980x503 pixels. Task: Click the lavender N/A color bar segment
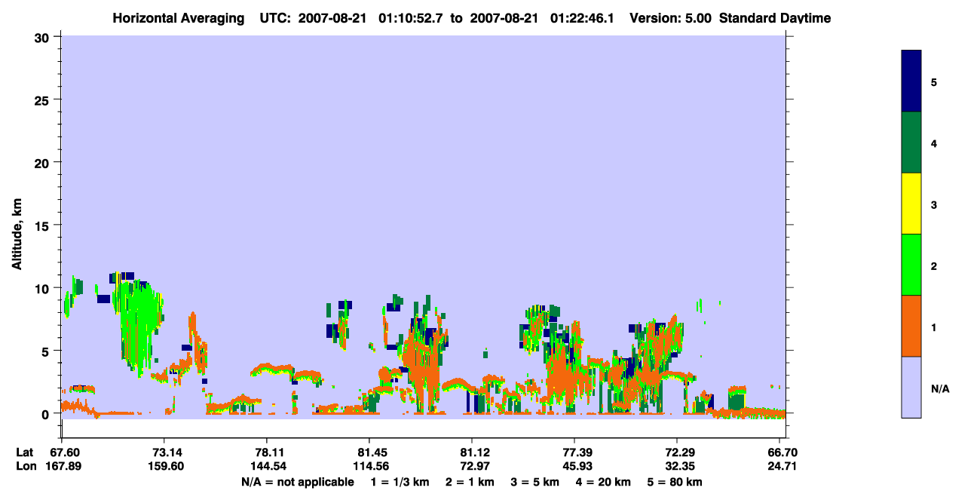(911, 387)
